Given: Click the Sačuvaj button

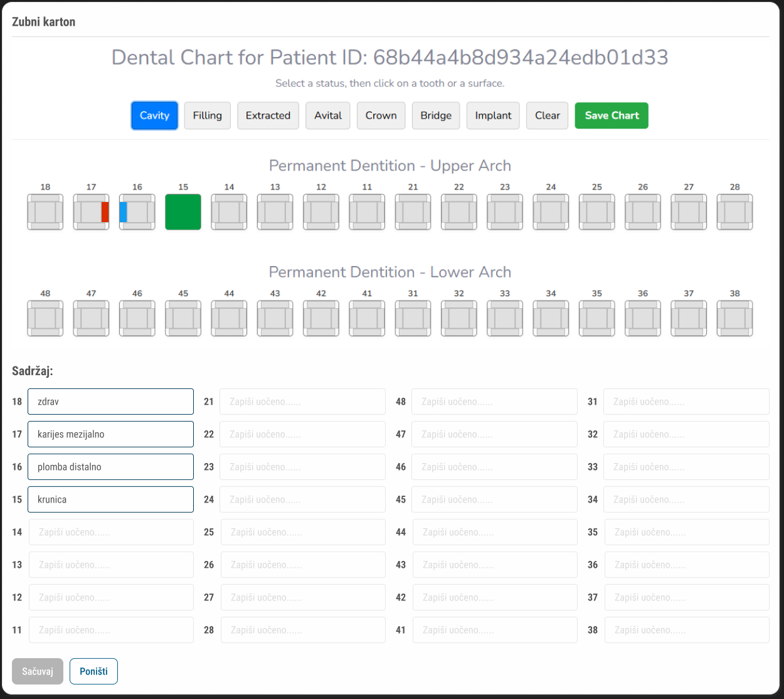Looking at the screenshot, I should click(38, 671).
